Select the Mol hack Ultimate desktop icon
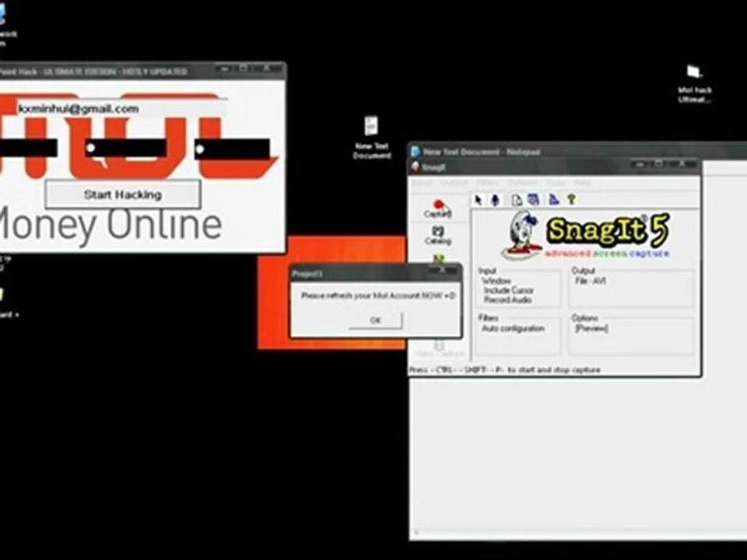The image size is (747, 560). 694,84
